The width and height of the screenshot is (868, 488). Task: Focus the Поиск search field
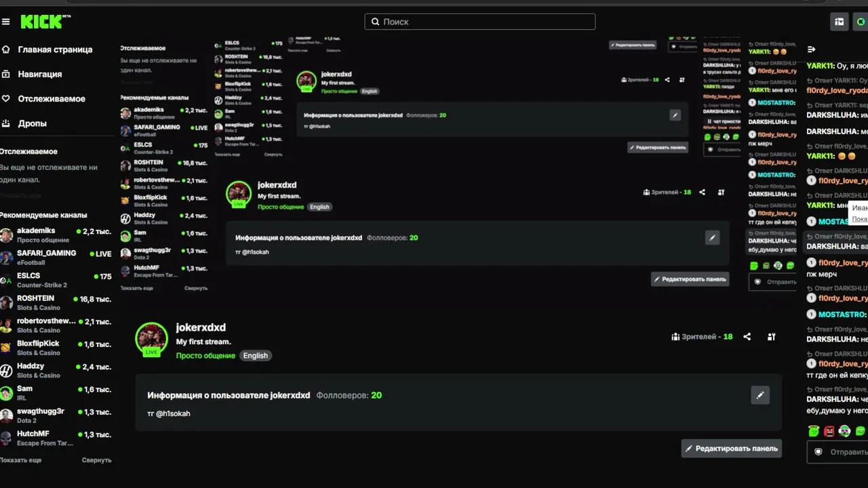[x=480, y=22]
